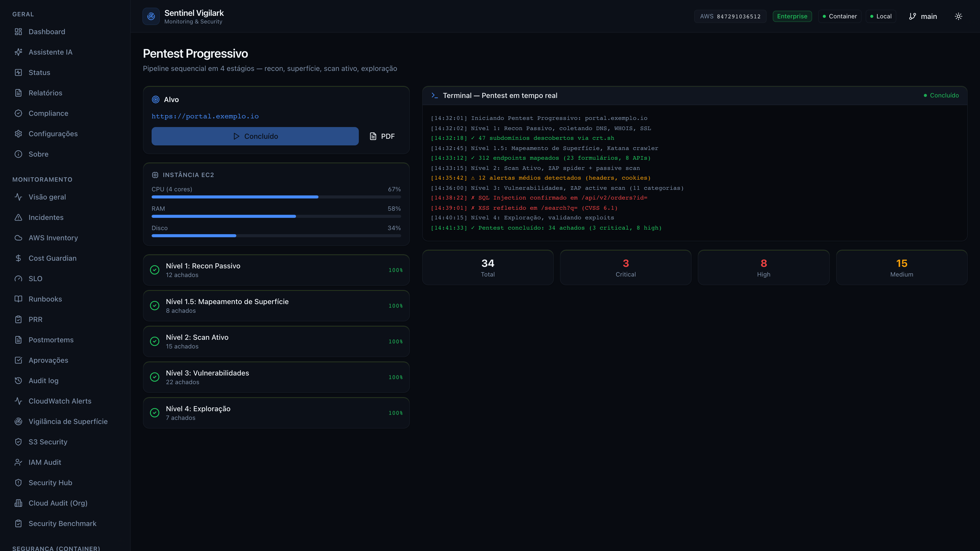Click the IAM Audit user icon
This screenshot has height=551, width=980.
coord(18,462)
